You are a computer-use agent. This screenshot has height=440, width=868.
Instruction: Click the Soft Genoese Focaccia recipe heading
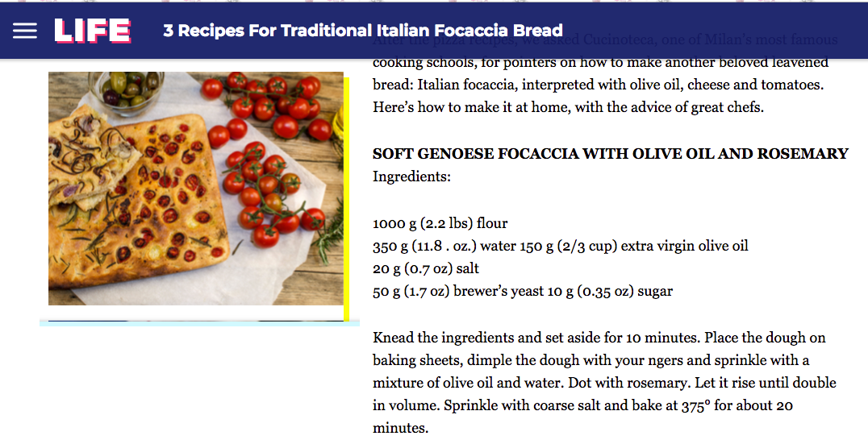(x=610, y=154)
